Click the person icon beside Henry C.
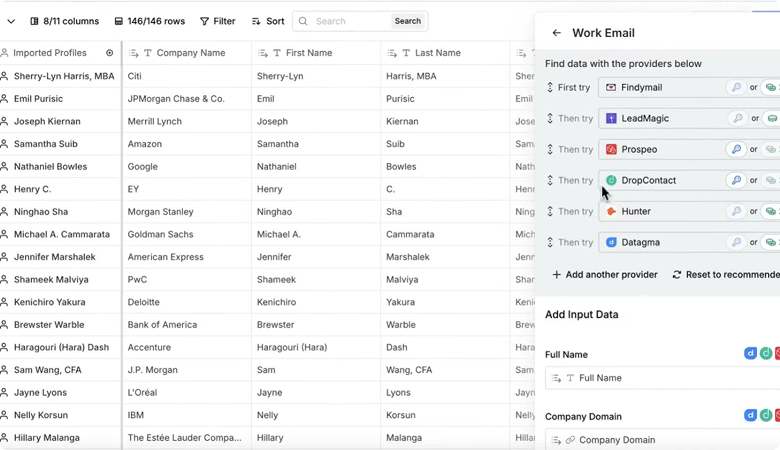The image size is (780, 450). coord(4,189)
